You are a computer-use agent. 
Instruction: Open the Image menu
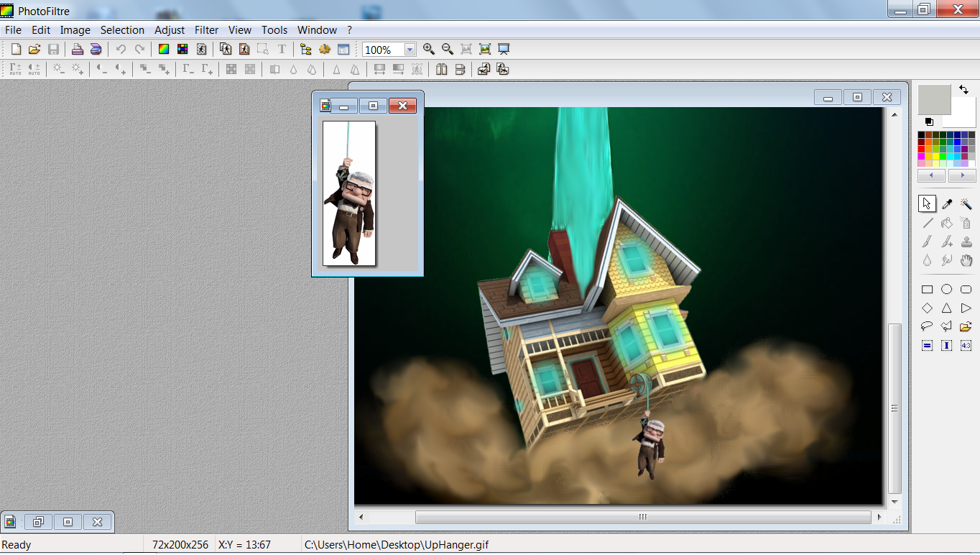coord(75,29)
